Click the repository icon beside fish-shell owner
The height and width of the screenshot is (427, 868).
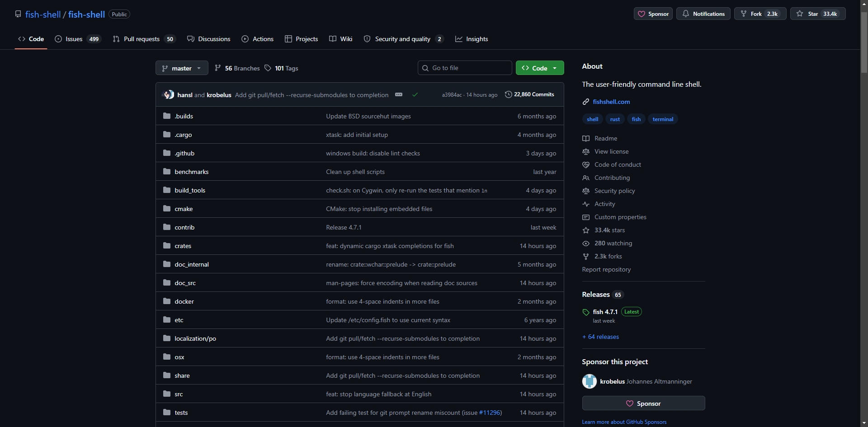pos(18,14)
